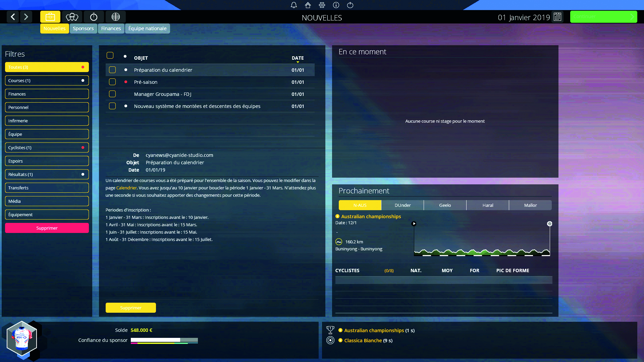The width and height of the screenshot is (644, 362).
Task: Select the DUnder race tab
Action: coord(402,205)
